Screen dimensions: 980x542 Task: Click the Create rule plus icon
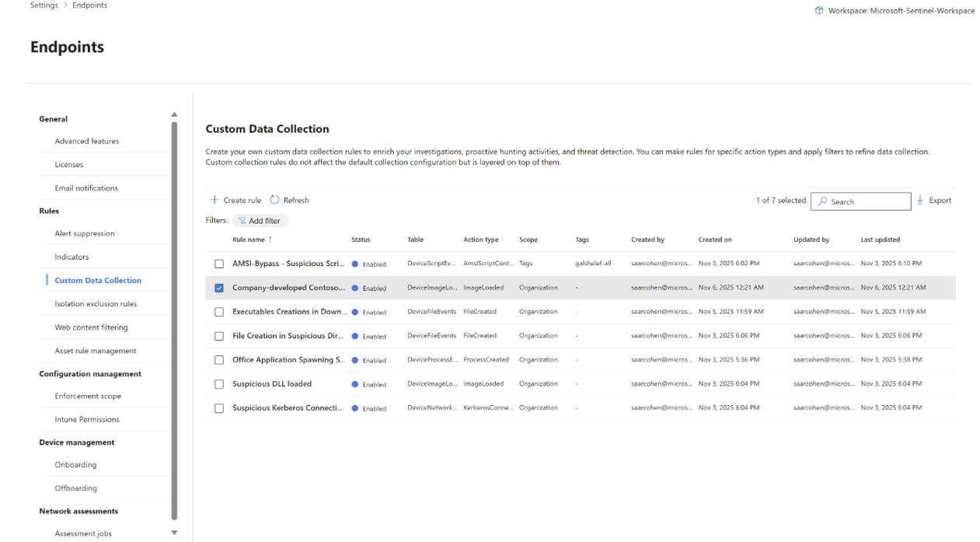tap(214, 201)
